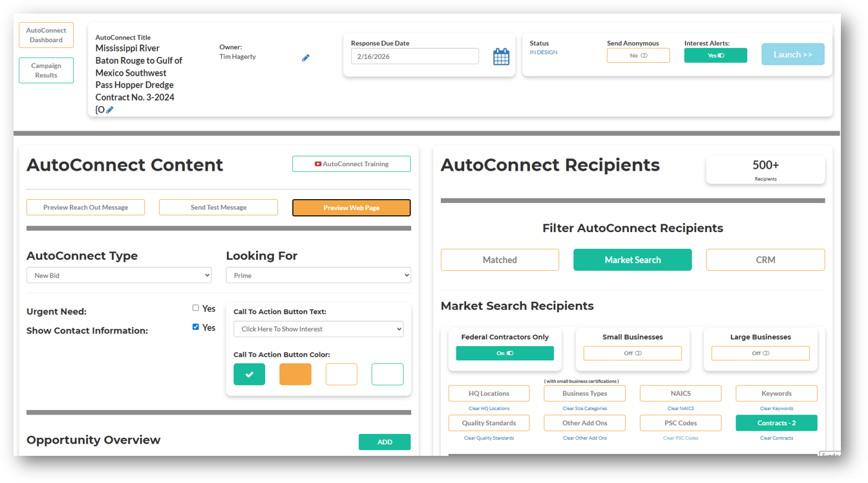This screenshot has height=483, width=868.
Task: Click the Launch button
Action: 792,54
